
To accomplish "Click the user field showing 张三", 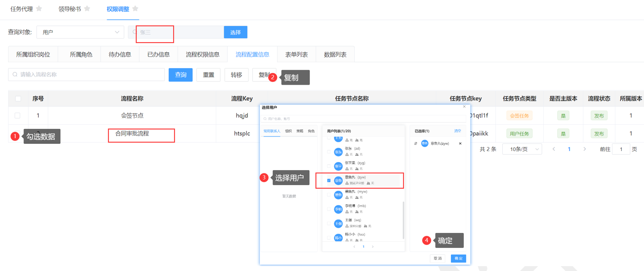I will click(x=176, y=32).
